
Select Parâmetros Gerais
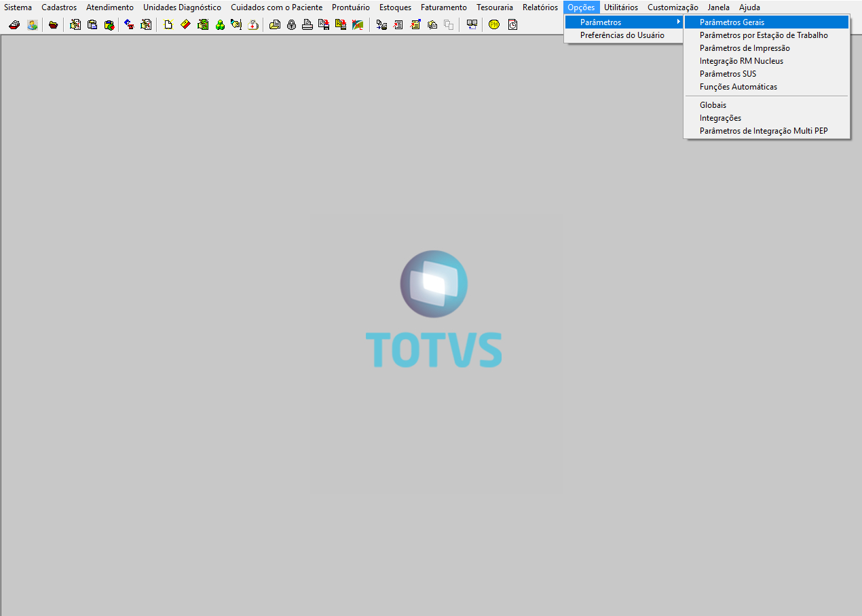coord(767,22)
